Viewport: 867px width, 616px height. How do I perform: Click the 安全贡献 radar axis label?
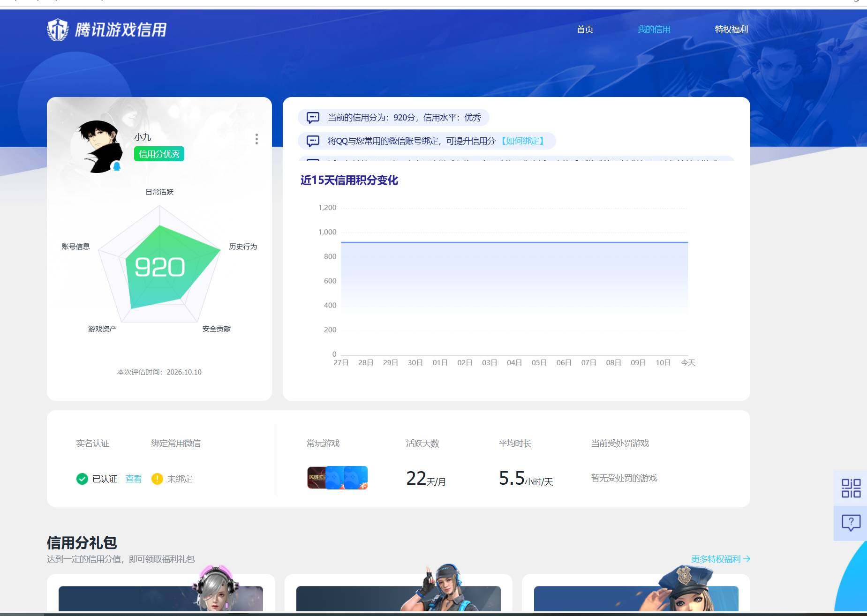[217, 329]
